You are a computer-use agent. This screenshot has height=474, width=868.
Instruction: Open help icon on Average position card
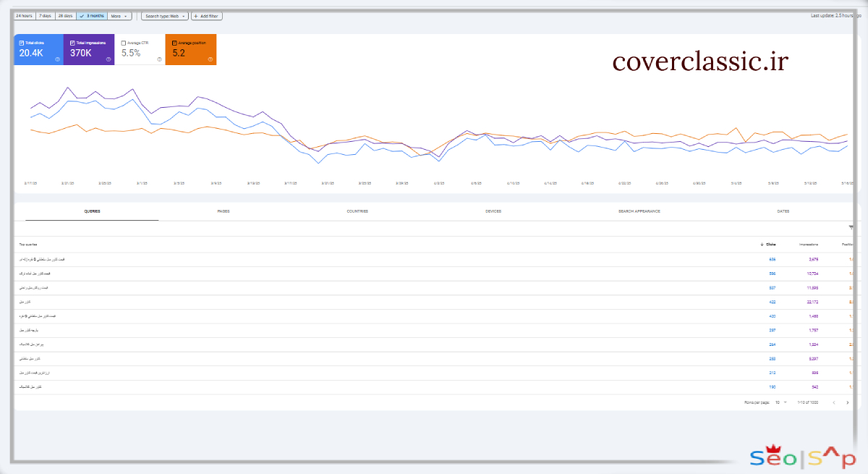210,59
